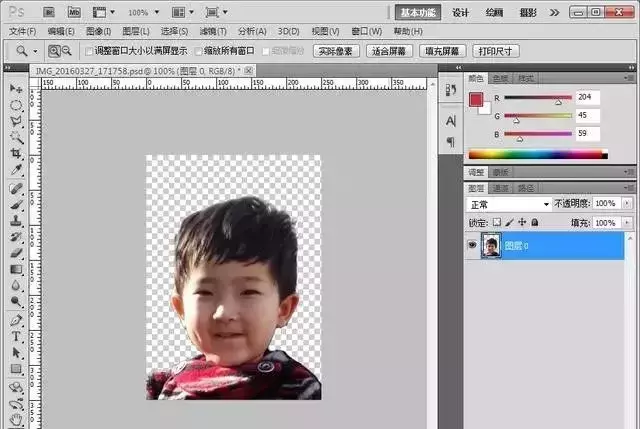The height and width of the screenshot is (429, 640).
Task: Toggle lock transparent pixels
Action: [x=497, y=222]
